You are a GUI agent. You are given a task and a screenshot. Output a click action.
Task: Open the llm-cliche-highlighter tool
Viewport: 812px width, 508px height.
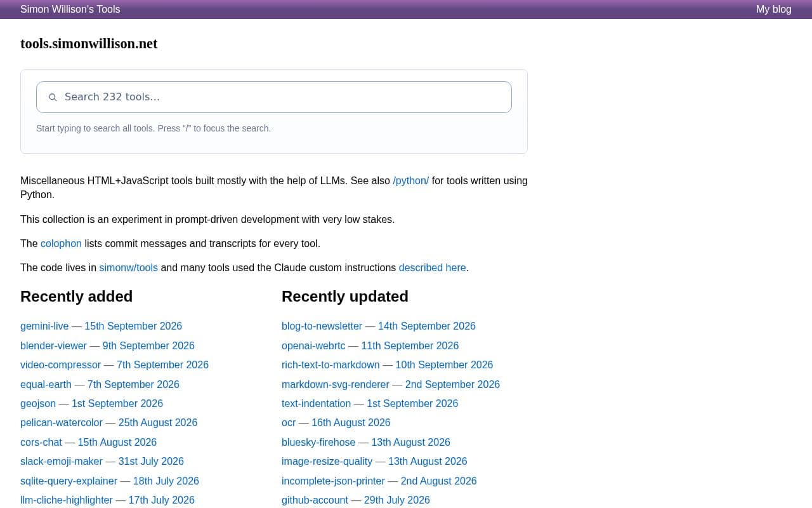[67, 500]
